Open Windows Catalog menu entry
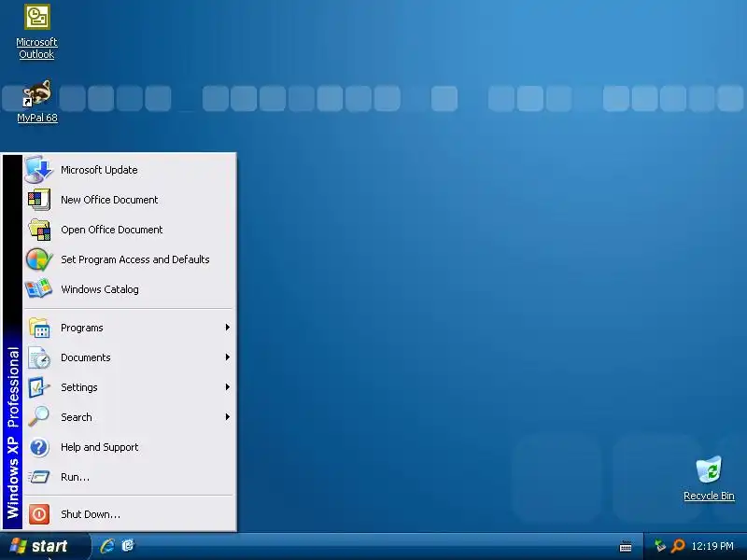This screenshot has height=560, width=747. (x=129, y=289)
